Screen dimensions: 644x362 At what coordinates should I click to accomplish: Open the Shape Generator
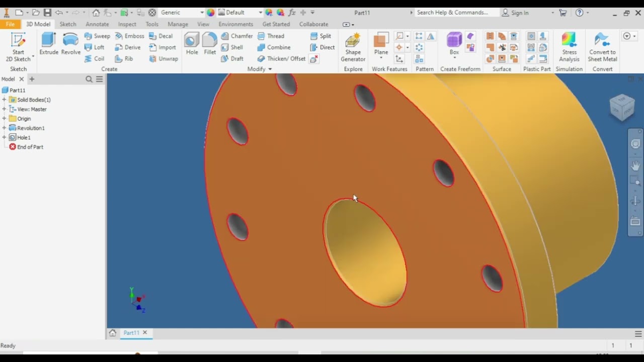click(353, 47)
